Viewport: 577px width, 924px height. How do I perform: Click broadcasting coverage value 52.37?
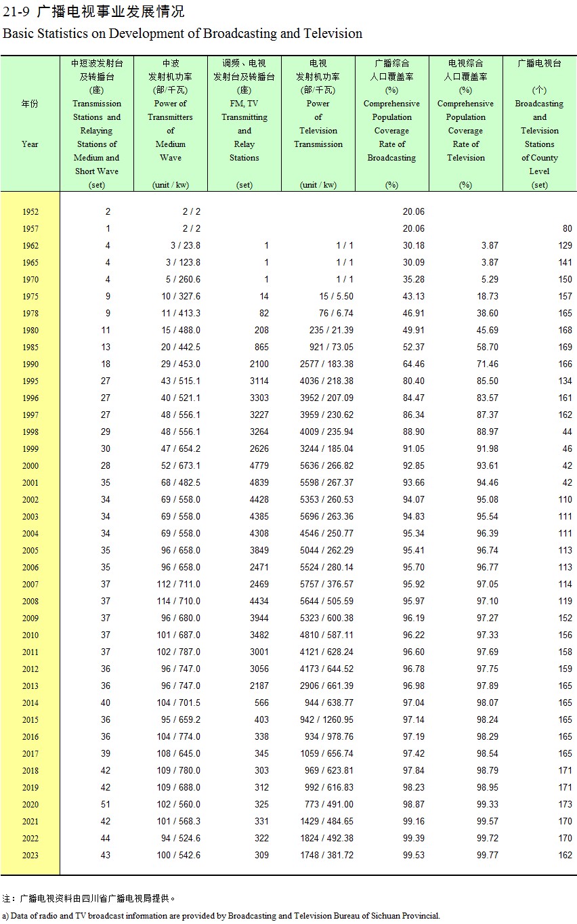(x=413, y=348)
